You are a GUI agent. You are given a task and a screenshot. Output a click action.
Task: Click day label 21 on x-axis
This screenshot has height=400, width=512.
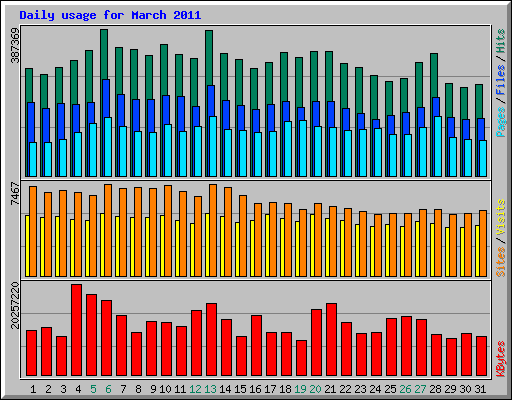click(330, 389)
